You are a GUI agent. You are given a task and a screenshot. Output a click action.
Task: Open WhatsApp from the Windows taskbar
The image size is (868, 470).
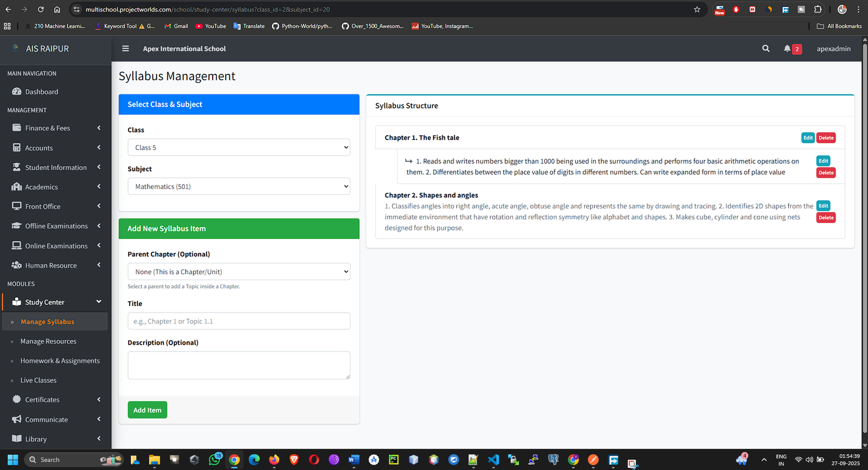(x=215, y=460)
